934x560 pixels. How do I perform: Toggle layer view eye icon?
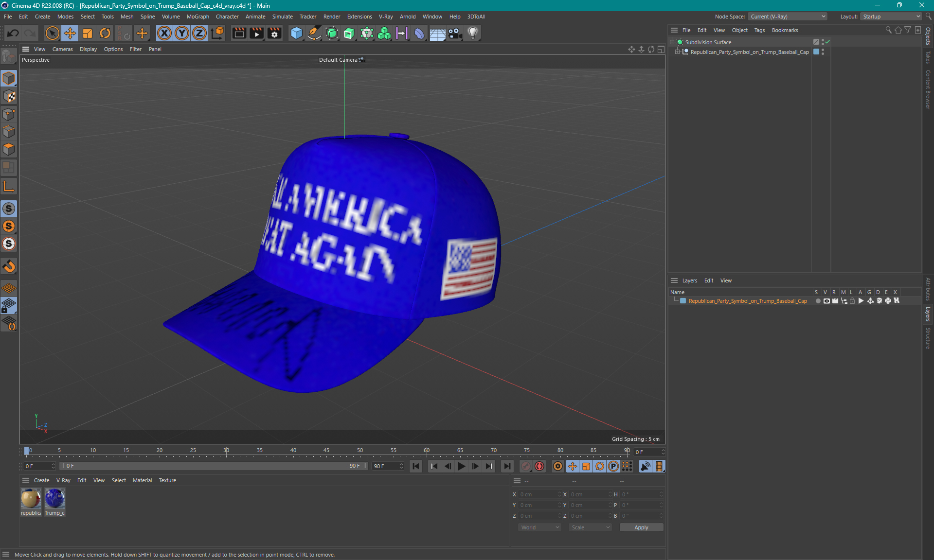coord(826,301)
